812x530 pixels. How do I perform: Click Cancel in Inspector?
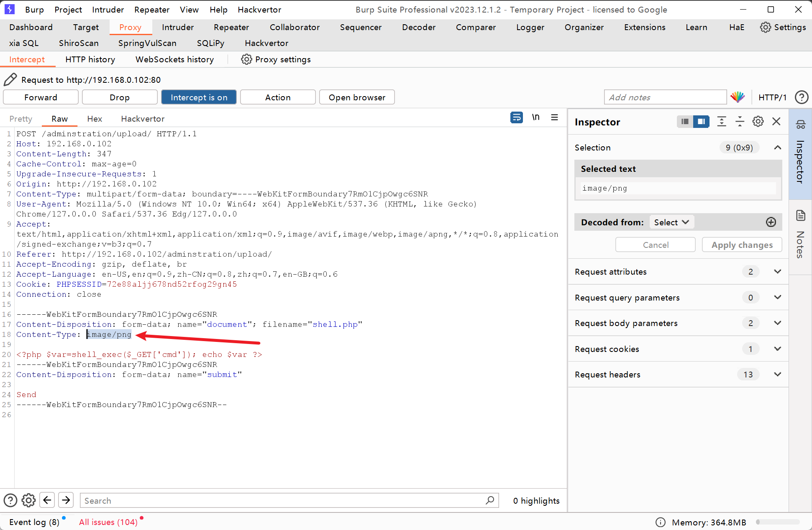[655, 245]
